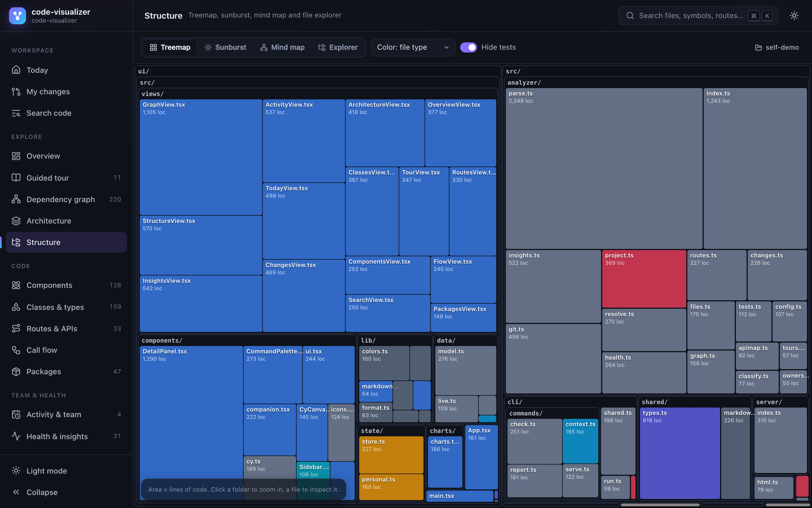This screenshot has height=508, width=812.
Task: Click the red project.ts tile
Action: (644, 279)
